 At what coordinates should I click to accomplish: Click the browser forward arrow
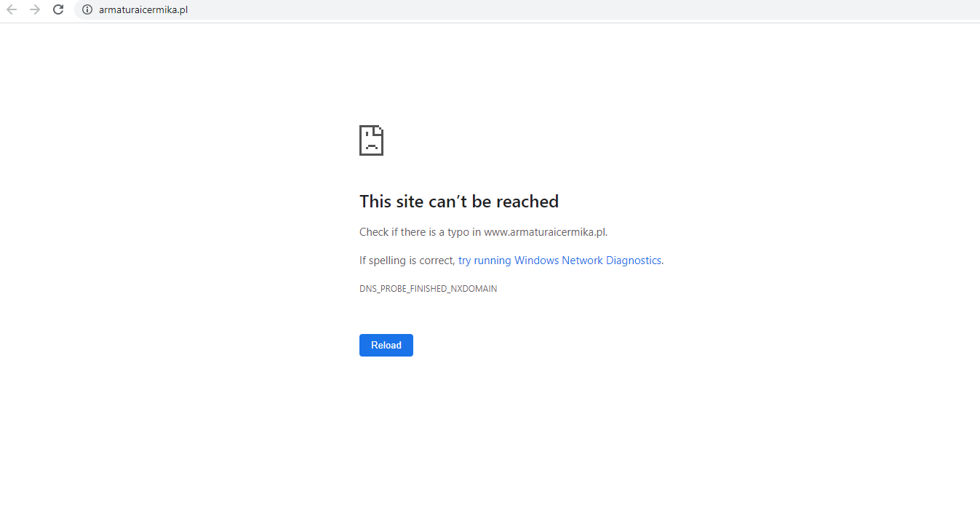click(x=35, y=10)
